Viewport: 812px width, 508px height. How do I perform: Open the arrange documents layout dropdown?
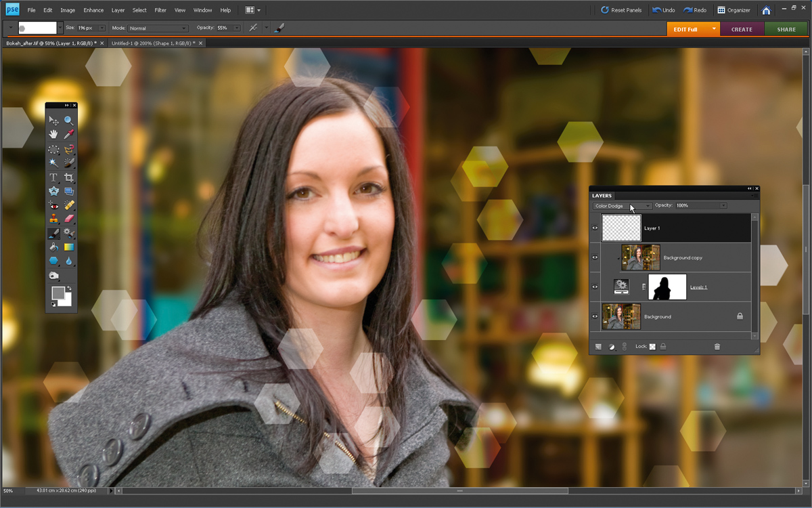[x=253, y=10]
